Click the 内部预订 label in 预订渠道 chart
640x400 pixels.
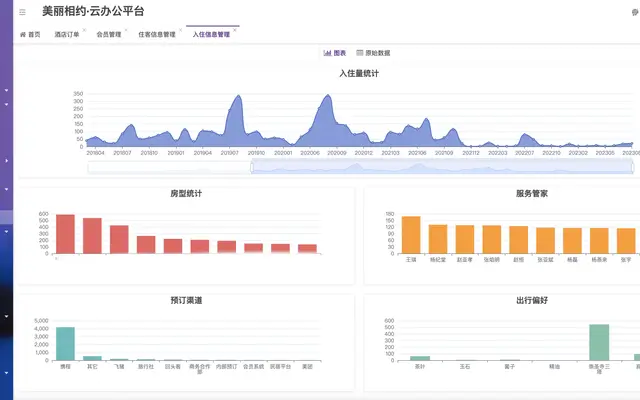click(x=227, y=367)
